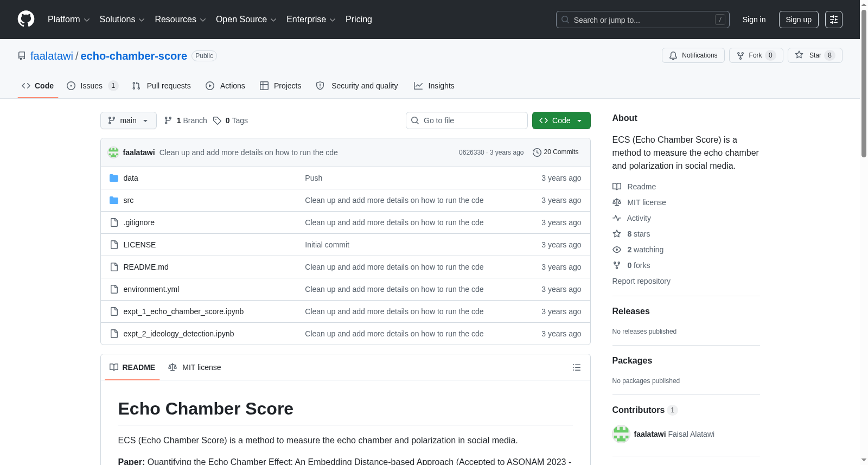View the 1 Branch list
This screenshot has width=868, height=465.
(186, 120)
